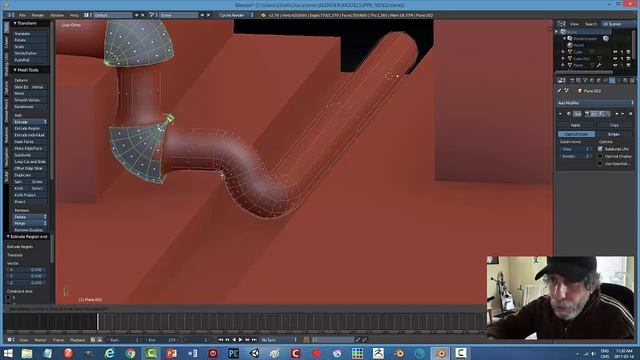Select Simple subdivision type
640x360 pixels.
pos(614,134)
